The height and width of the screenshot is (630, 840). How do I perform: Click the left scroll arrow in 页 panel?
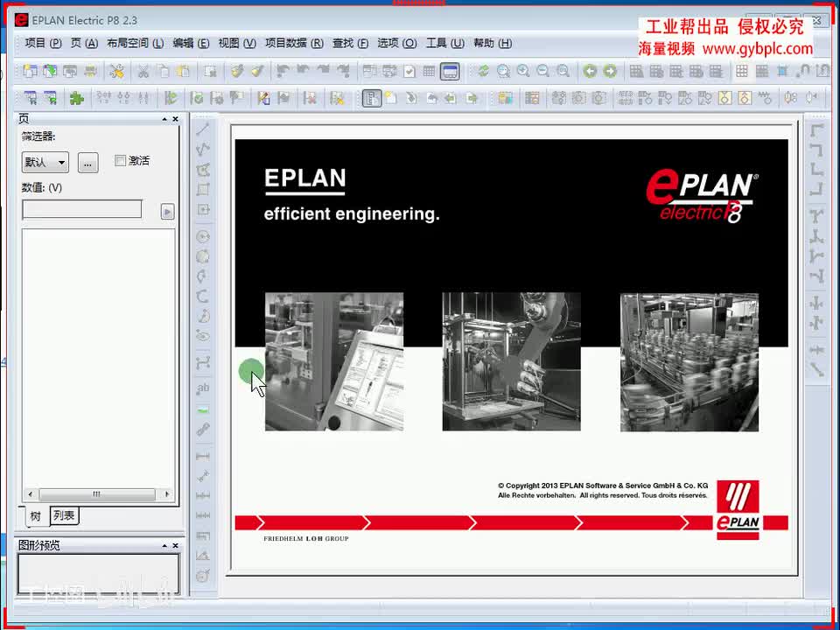(30, 493)
